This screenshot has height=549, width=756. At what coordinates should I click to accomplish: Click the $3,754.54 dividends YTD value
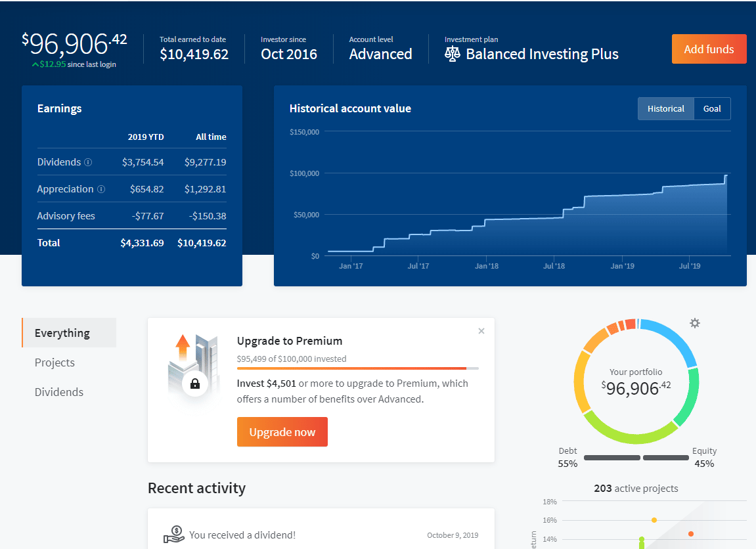143,162
